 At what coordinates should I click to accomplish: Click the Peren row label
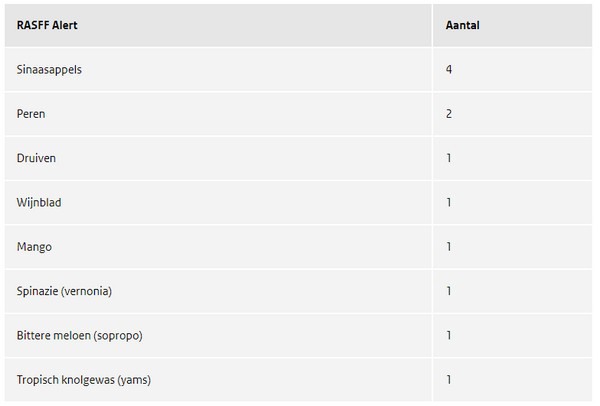click(31, 114)
